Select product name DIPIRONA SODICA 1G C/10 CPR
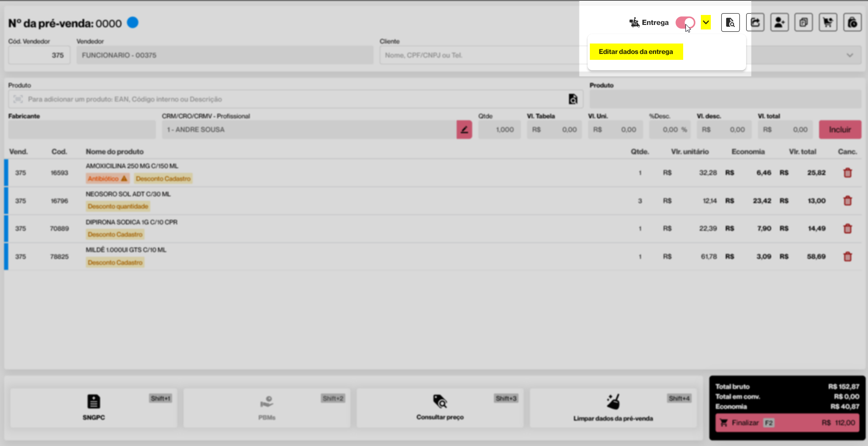 tap(131, 222)
